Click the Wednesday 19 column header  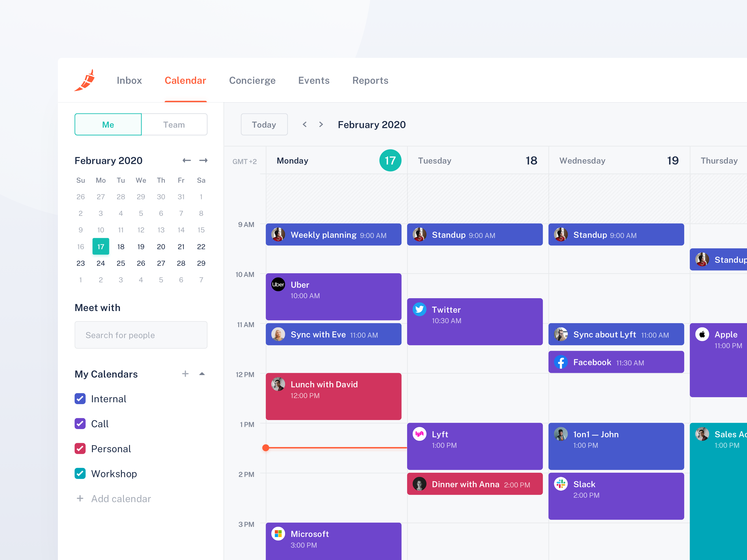point(619,160)
